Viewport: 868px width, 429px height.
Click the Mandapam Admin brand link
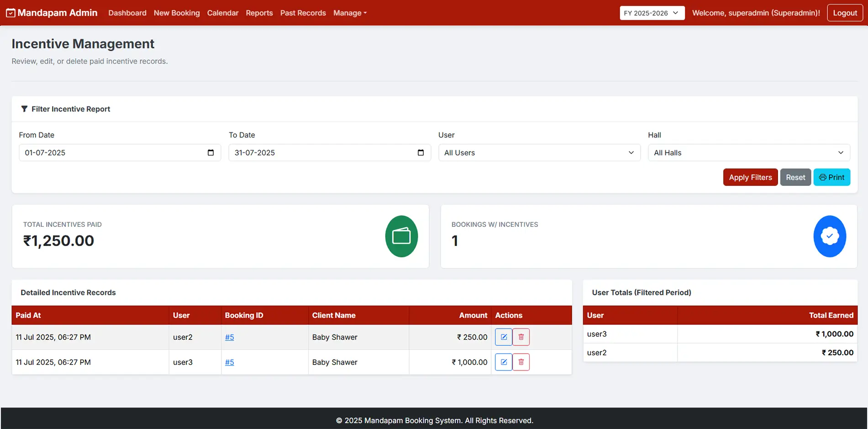tap(52, 13)
